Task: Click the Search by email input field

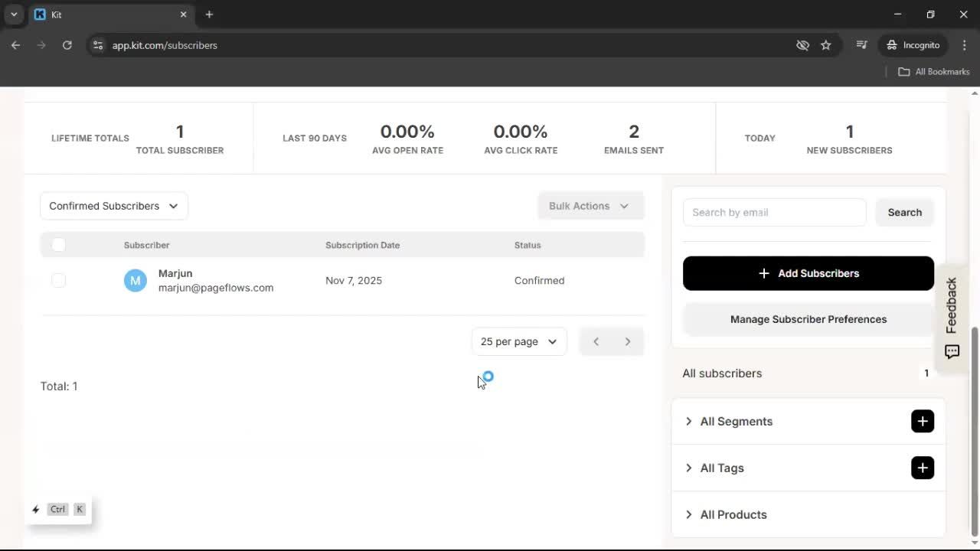Action: (774, 212)
